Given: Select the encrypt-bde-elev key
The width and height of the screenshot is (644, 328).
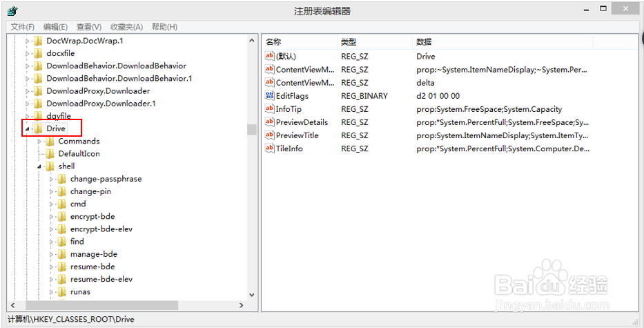Looking at the screenshot, I should coord(101,229).
